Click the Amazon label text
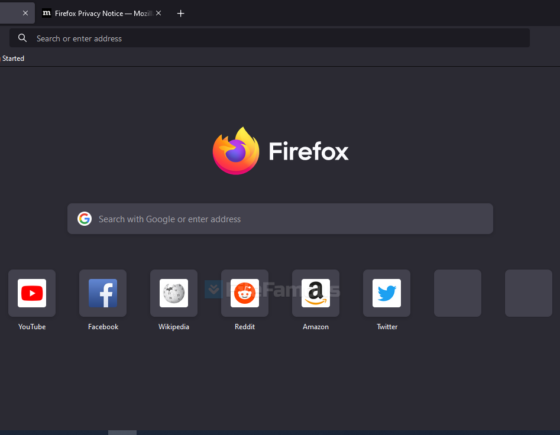 click(316, 326)
